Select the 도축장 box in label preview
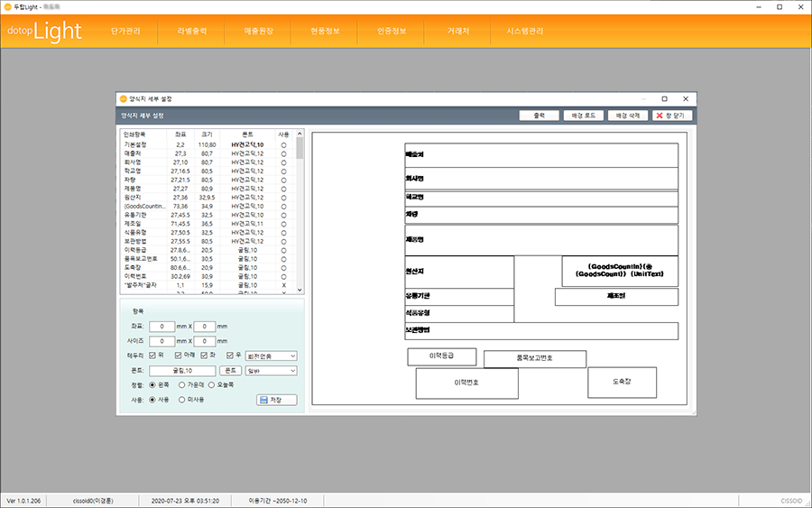 tap(622, 383)
